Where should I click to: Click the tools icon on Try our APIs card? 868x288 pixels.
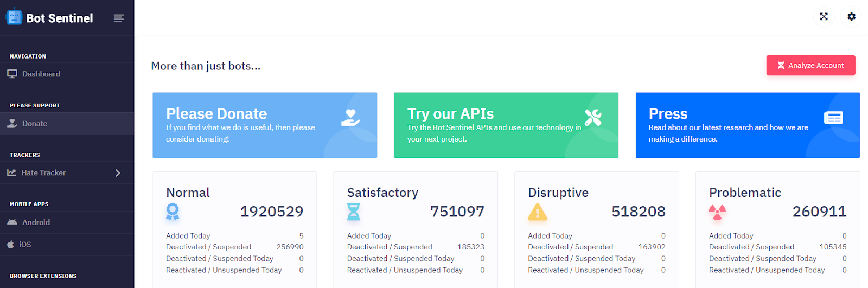point(593,117)
